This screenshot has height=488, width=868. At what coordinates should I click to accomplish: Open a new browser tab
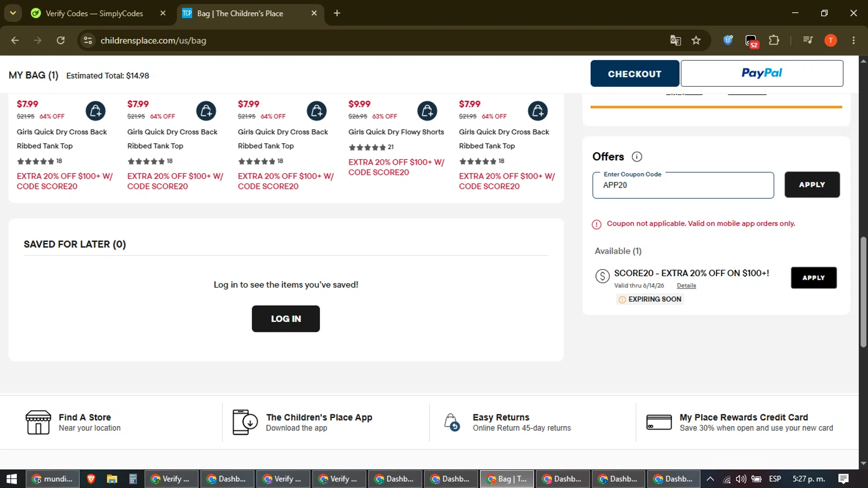337,13
